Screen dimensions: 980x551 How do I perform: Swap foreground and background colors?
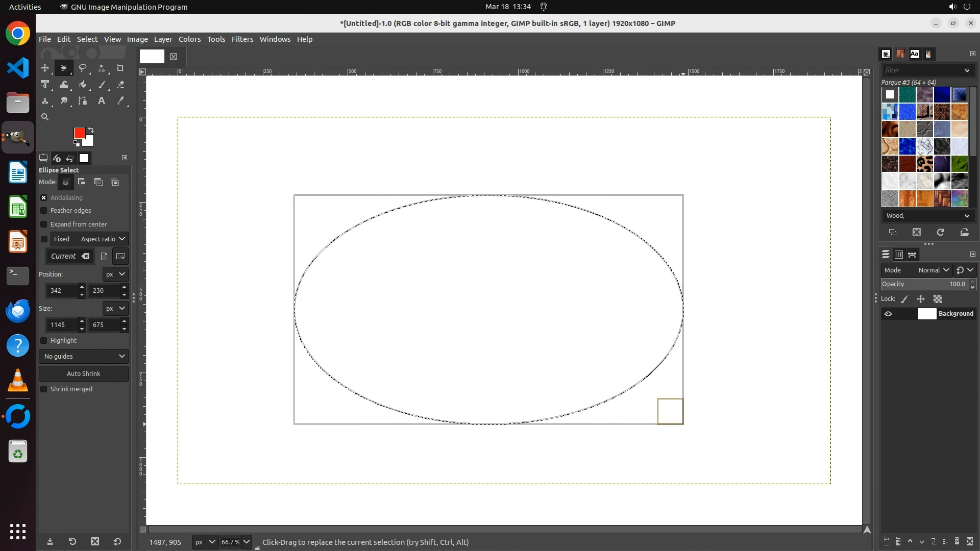point(91,130)
